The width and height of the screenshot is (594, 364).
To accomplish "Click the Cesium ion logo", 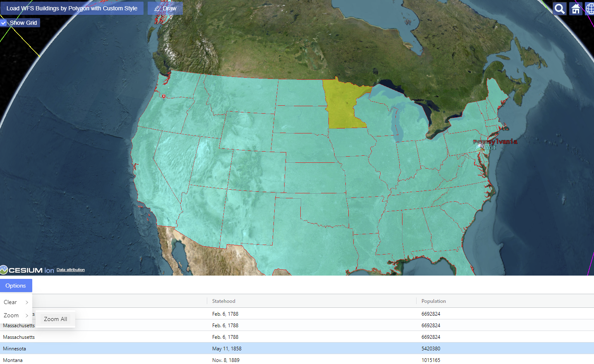I will coord(27,270).
